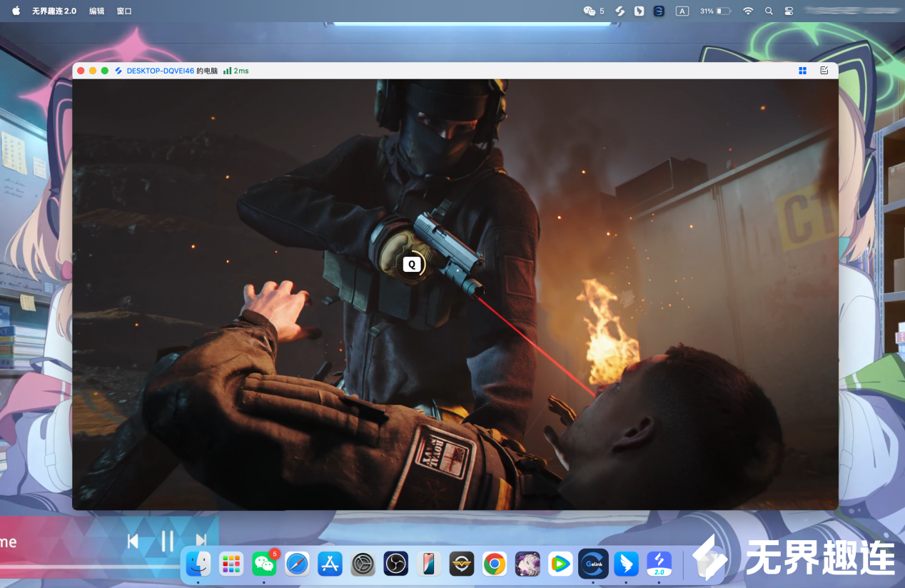Image resolution: width=905 pixels, height=588 pixels.
Task: Click the 31% battery status
Action: coord(715,11)
